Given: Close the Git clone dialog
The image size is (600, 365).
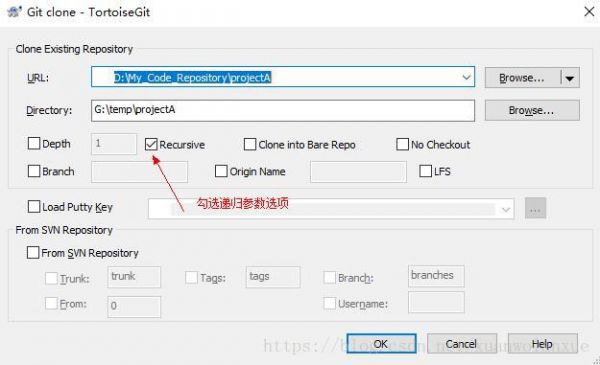Looking at the screenshot, I should (589, 12).
